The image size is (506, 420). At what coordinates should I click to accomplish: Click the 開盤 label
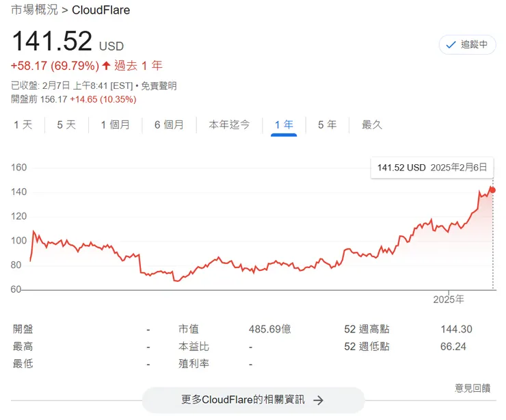tap(23, 329)
